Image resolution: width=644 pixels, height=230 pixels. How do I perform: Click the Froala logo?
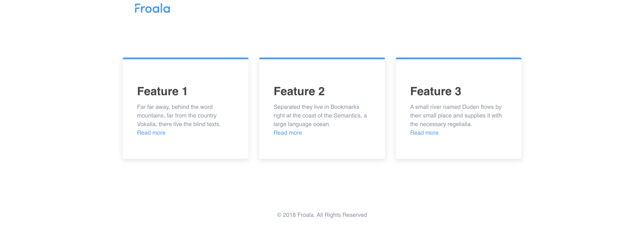[x=152, y=8]
